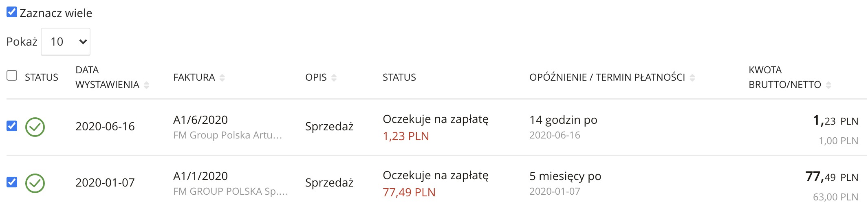Sort by Faktura column arrows
This screenshot has height=211, width=868.
point(222,77)
